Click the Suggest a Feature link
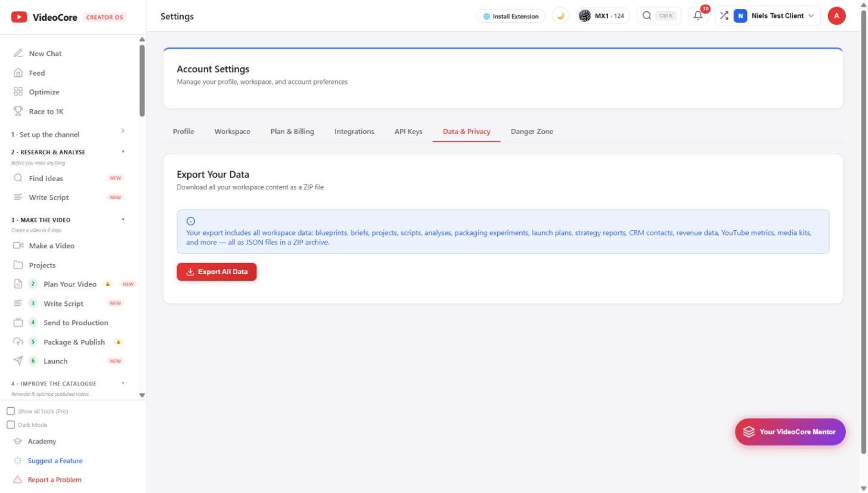 55,461
